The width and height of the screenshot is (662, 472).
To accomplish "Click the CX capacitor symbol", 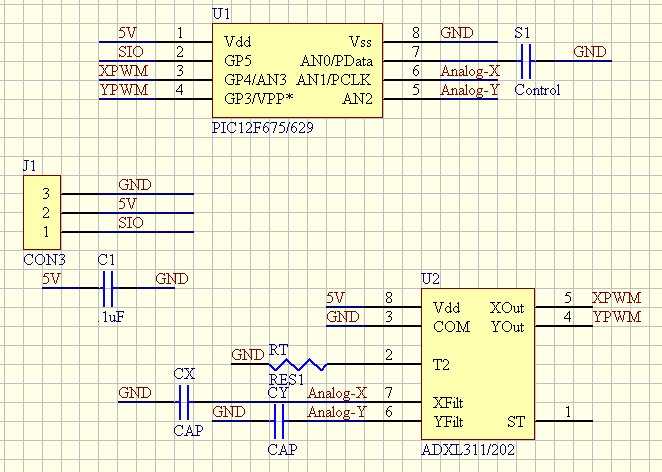I will [184, 402].
